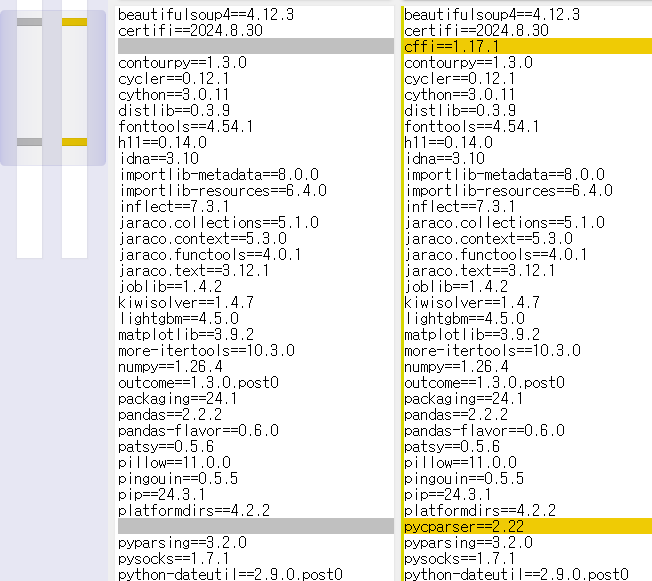The image size is (652, 581).
Task: Click jaraco.functools==4.0.1 in left pane
Action: click(x=210, y=254)
